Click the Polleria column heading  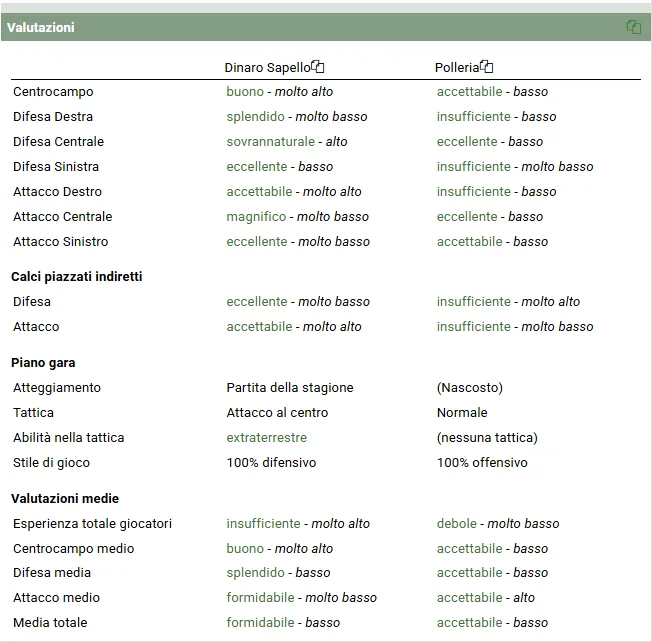point(457,68)
